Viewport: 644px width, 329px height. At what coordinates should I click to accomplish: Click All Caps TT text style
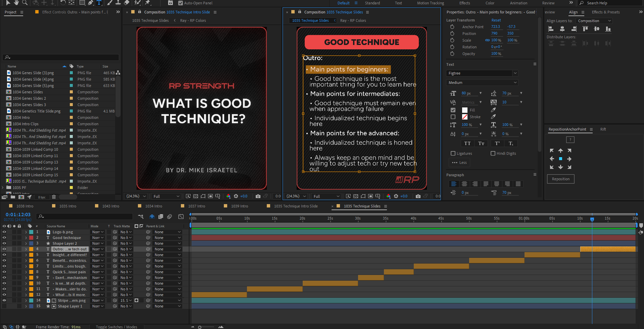[467, 143]
